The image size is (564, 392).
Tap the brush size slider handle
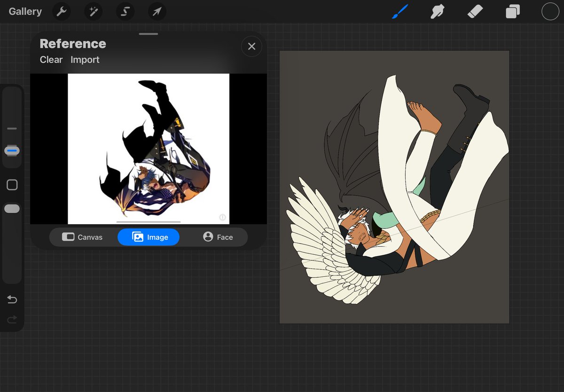point(12,150)
